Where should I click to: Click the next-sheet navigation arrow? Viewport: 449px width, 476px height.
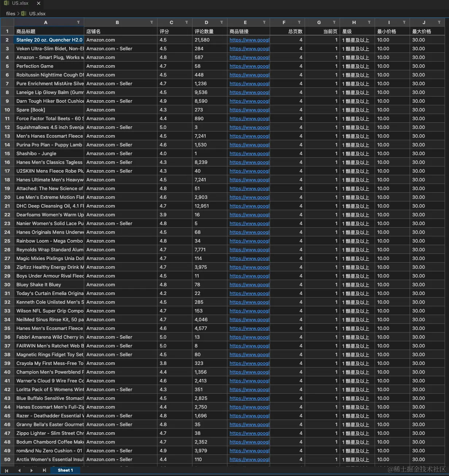[x=32, y=471]
